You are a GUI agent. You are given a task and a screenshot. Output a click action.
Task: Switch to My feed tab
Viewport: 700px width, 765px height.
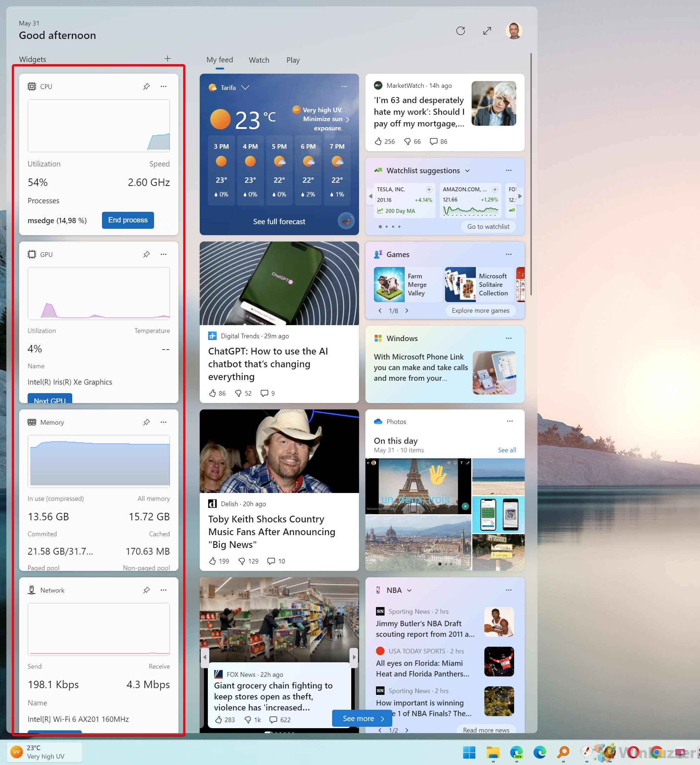220,60
